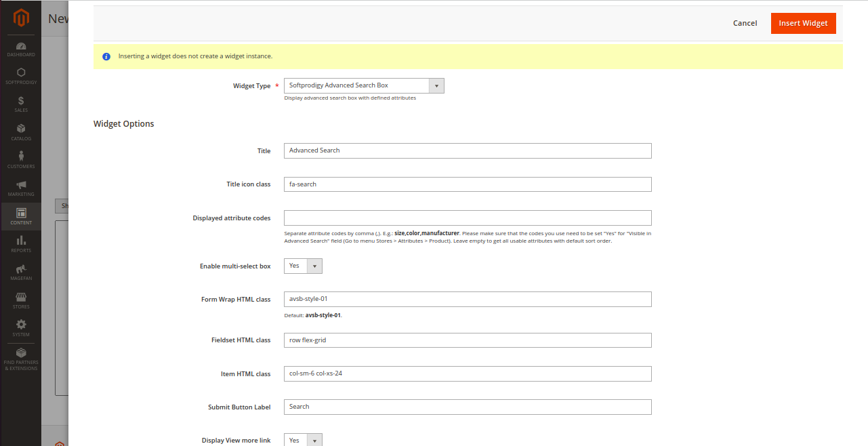
Task: Open Find Partners & Extensions
Action: (x=21, y=359)
